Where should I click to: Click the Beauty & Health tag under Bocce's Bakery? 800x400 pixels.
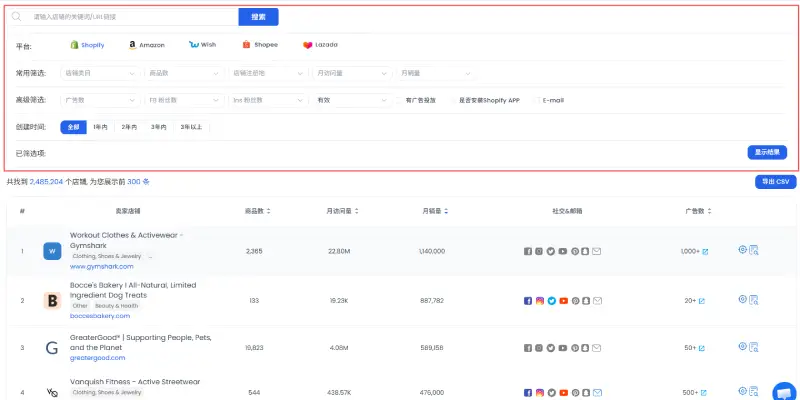(116, 306)
